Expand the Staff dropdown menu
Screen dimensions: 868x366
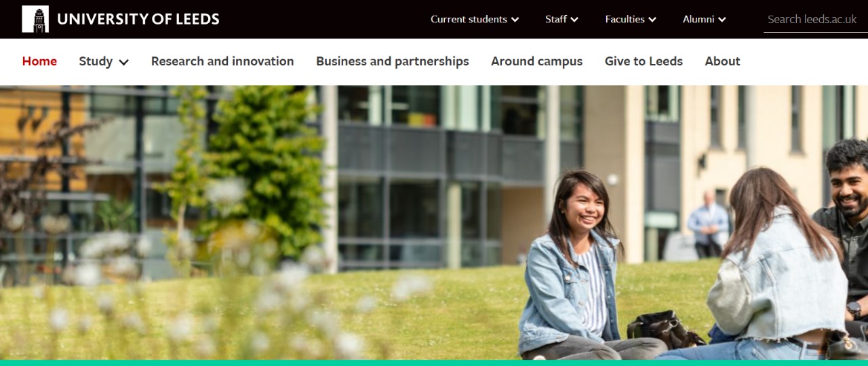coord(562,19)
